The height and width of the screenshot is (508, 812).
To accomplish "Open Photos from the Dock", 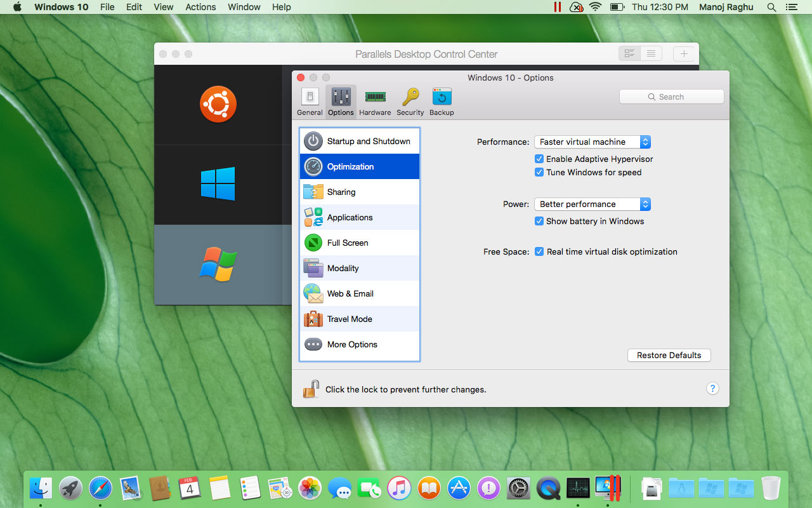I will [310, 488].
